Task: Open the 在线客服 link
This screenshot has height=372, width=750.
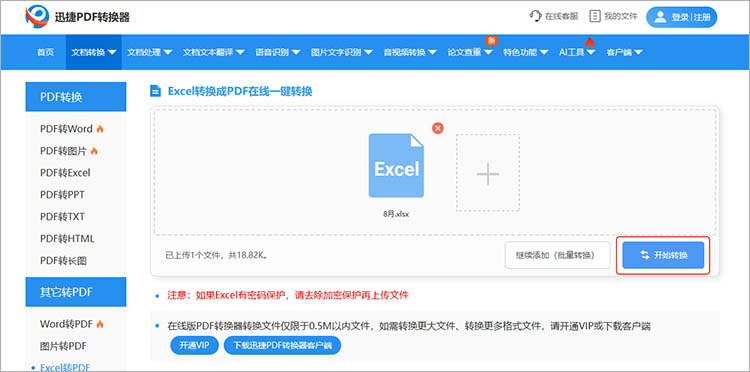Action: point(553,16)
